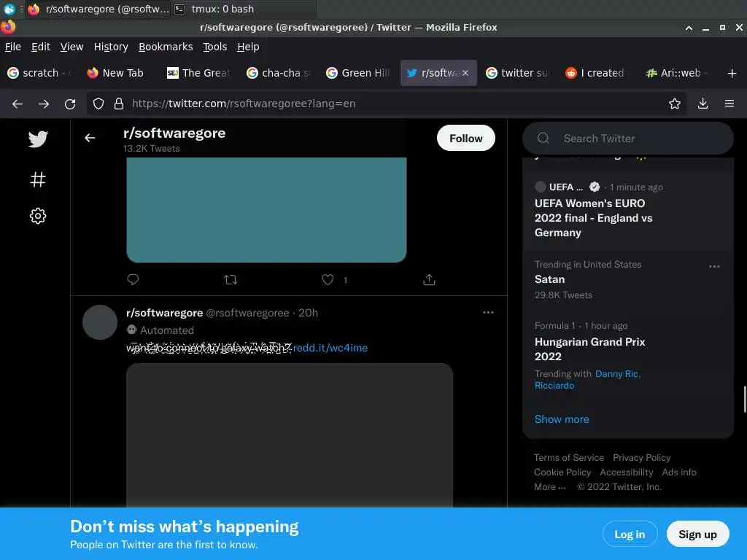
Task: Open the Satan trending topic
Action: (628, 279)
